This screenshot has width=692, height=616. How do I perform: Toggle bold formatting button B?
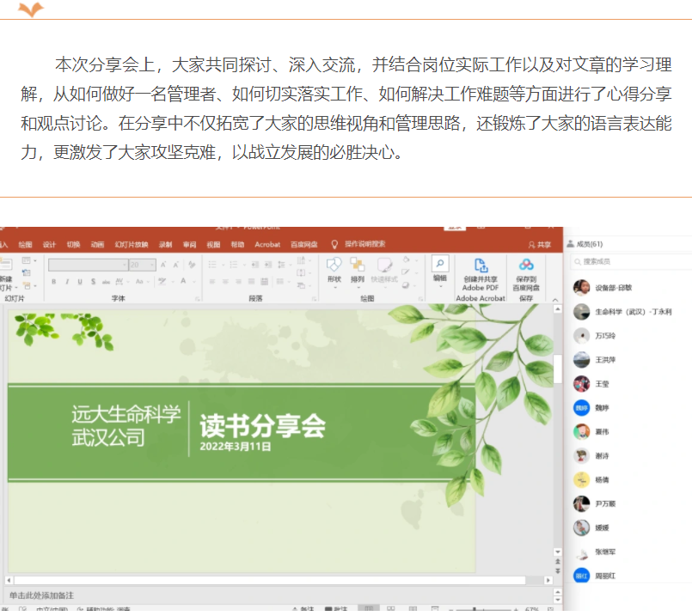tap(53, 281)
